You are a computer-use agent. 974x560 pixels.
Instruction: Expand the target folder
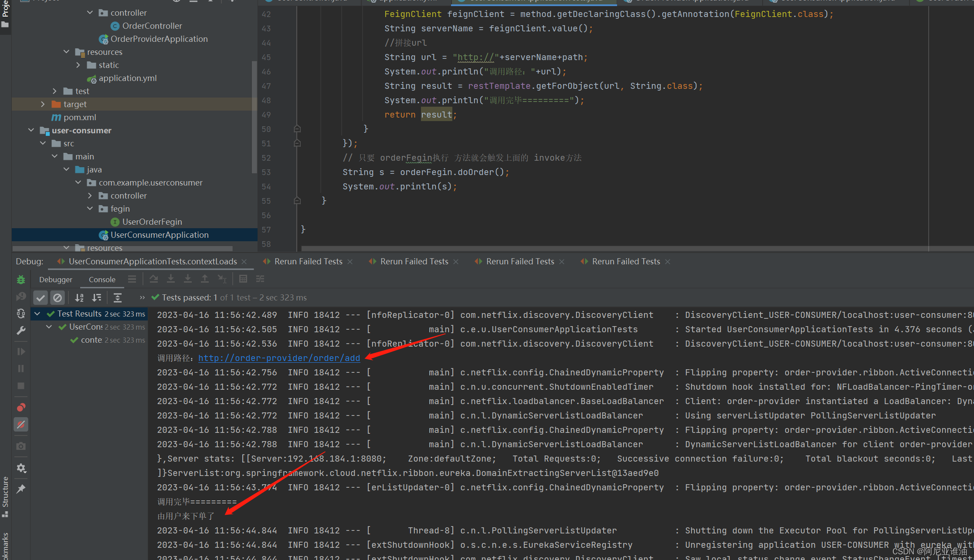click(43, 104)
